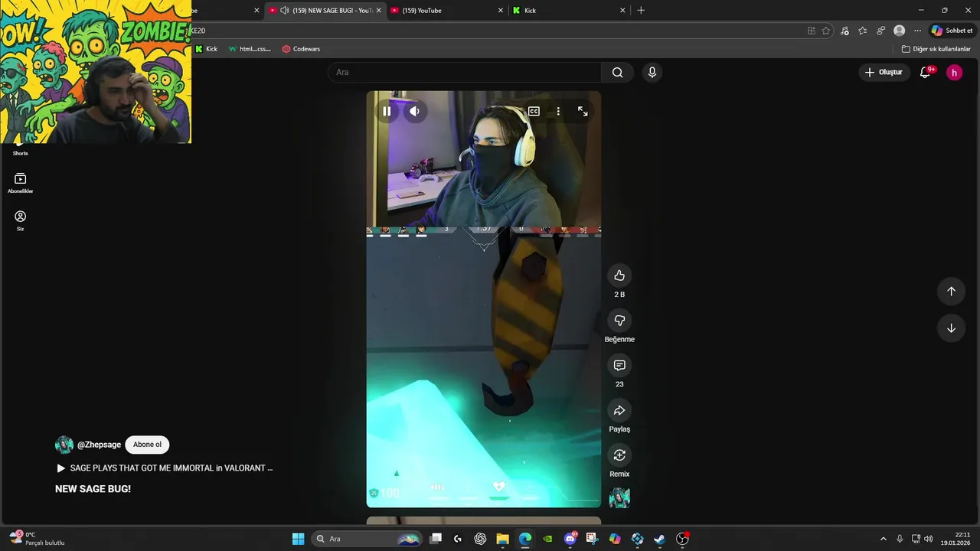980x551 pixels.
Task: Close the (159) YouTube tab
Action: pos(501,10)
